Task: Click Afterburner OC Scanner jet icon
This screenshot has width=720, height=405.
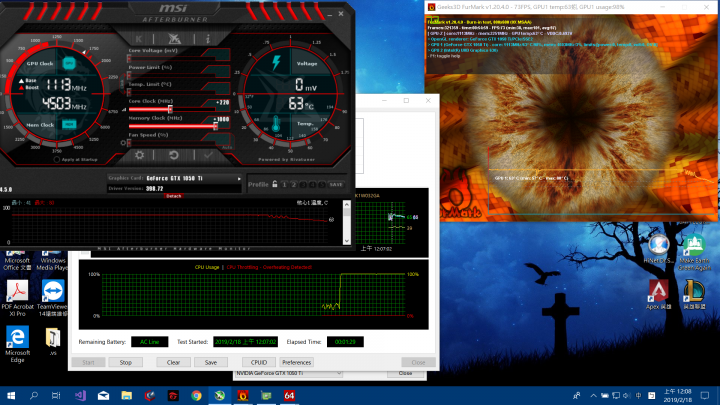Action: pyautogui.click(x=174, y=39)
